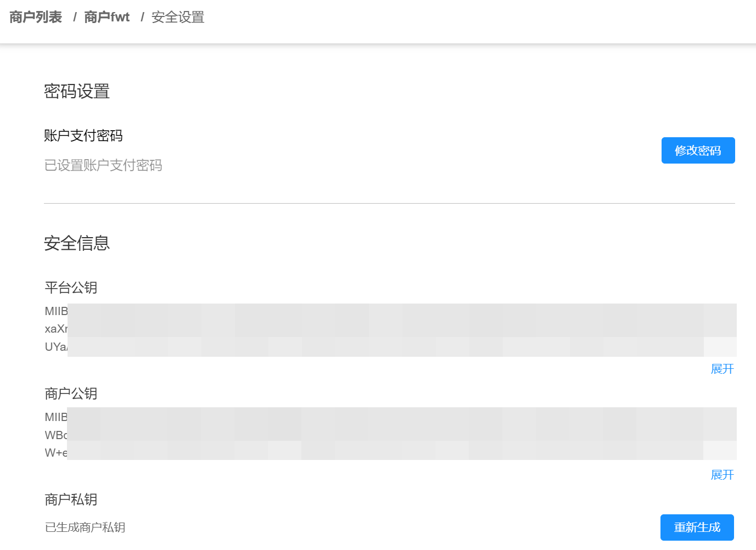This screenshot has width=756, height=550.
Task: Click the 密码设置 section heading
Action: coord(77,92)
